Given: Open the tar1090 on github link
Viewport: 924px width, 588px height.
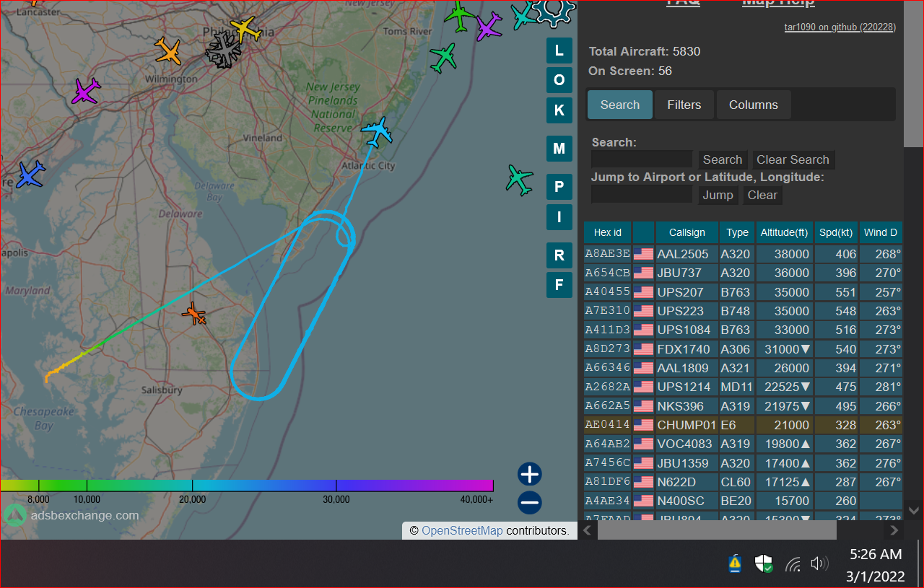Looking at the screenshot, I should coord(840,27).
